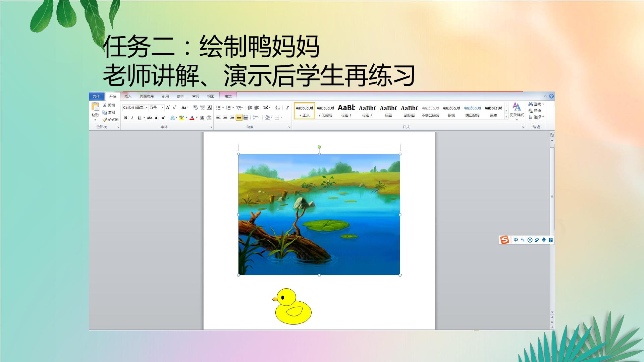This screenshot has width=644, height=362.
Task: Click the Sort (A-Z) icon
Action: pyautogui.click(x=277, y=108)
